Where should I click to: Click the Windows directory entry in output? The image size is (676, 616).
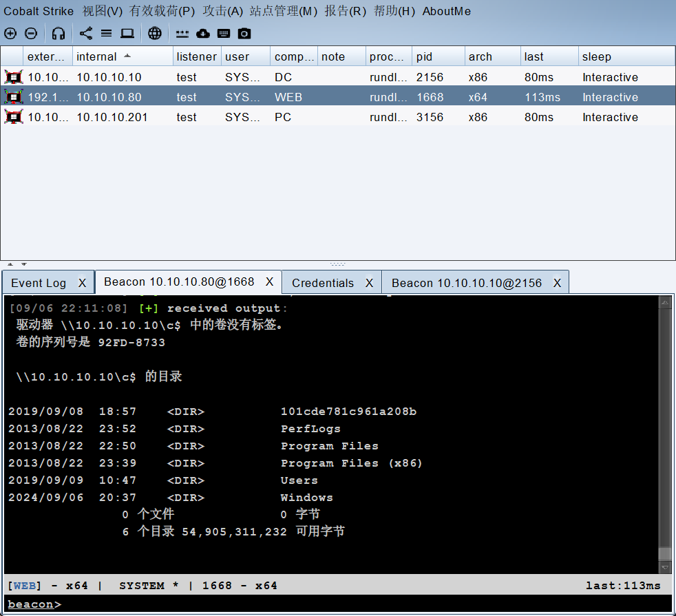(x=306, y=498)
